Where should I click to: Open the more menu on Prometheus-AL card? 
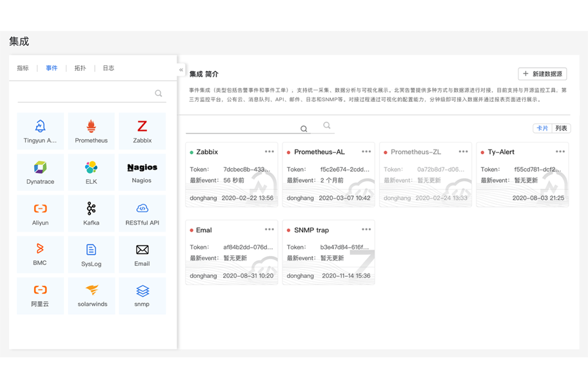pos(366,152)
